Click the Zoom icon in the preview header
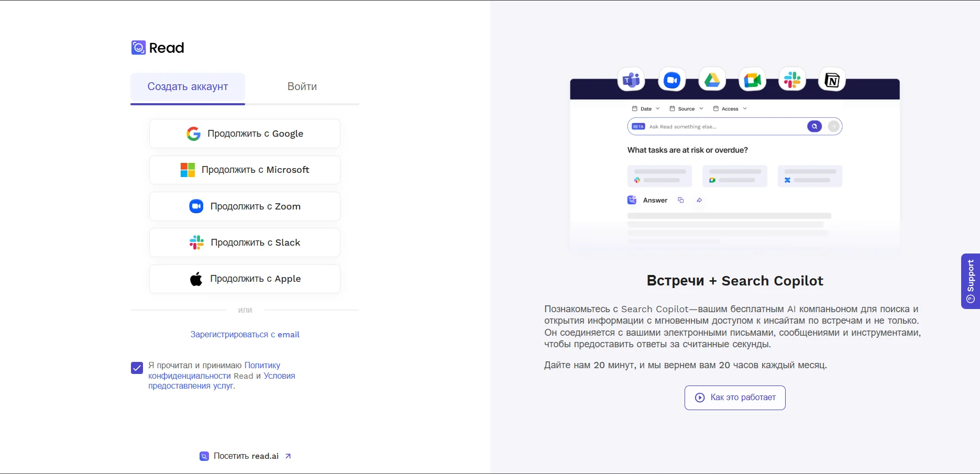The height and width of the screenshot is (474, 980). click(x=671, y=80)
